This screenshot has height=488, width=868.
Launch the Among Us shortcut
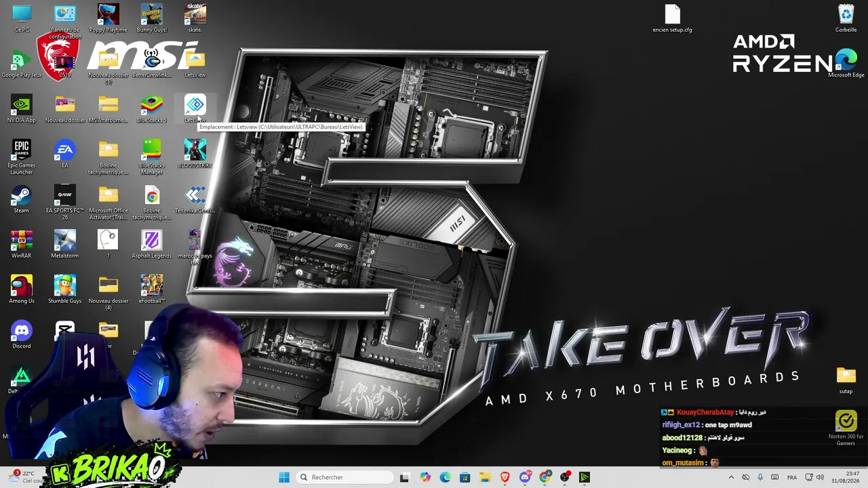(x=22, y=289)
